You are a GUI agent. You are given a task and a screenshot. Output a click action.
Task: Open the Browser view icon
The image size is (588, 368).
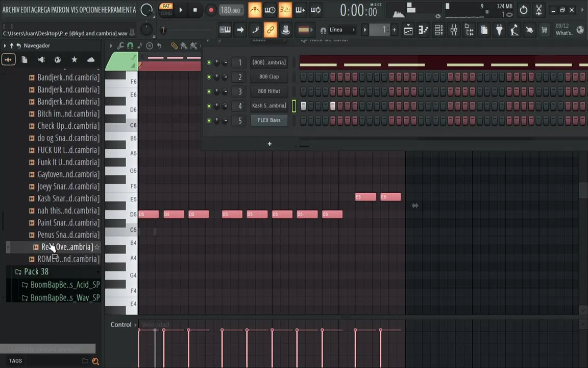pos(469,30)
